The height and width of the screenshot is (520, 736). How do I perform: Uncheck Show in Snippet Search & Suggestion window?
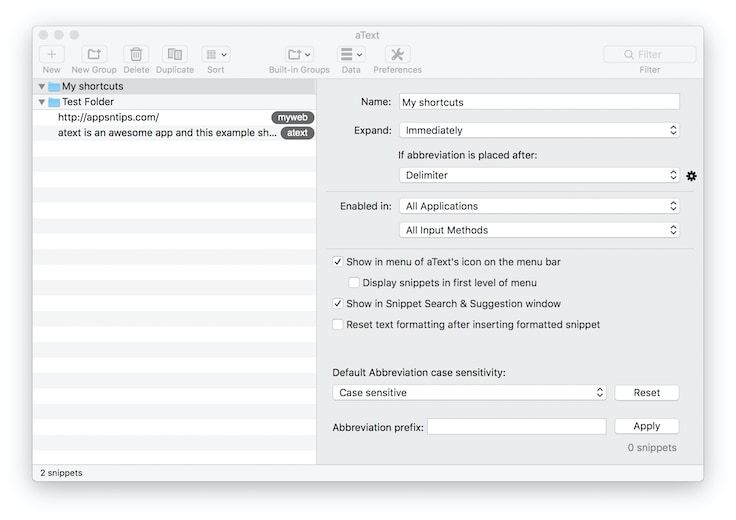[x=338, y=304]
